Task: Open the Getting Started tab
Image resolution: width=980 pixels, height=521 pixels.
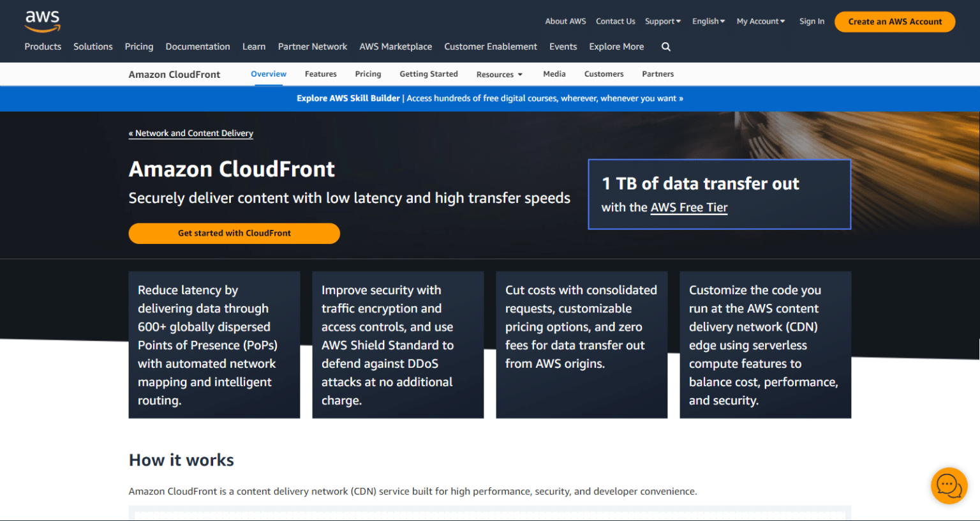Action: click(x=429, y=74)
